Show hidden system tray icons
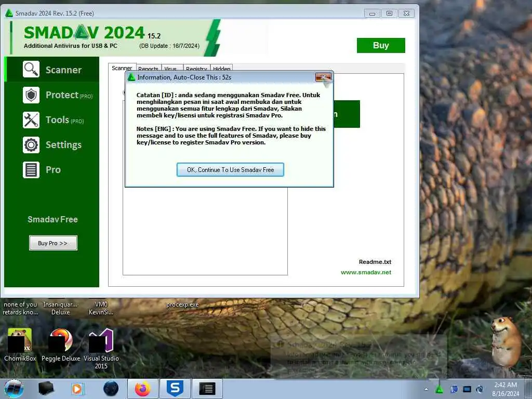 [426, 389]
